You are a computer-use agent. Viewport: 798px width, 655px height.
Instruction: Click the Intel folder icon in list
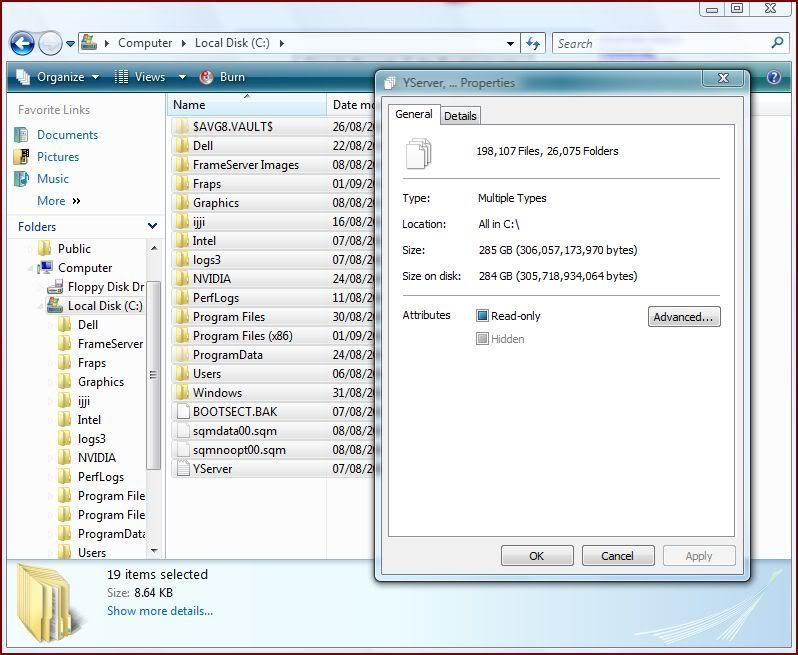[182, 241]
